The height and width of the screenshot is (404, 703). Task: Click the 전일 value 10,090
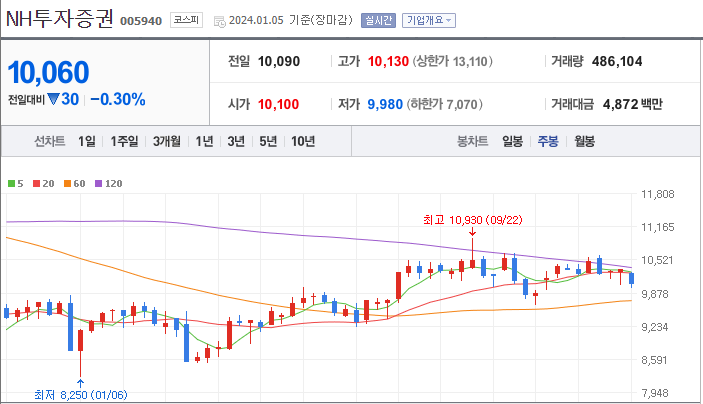(x=279, y=61)
